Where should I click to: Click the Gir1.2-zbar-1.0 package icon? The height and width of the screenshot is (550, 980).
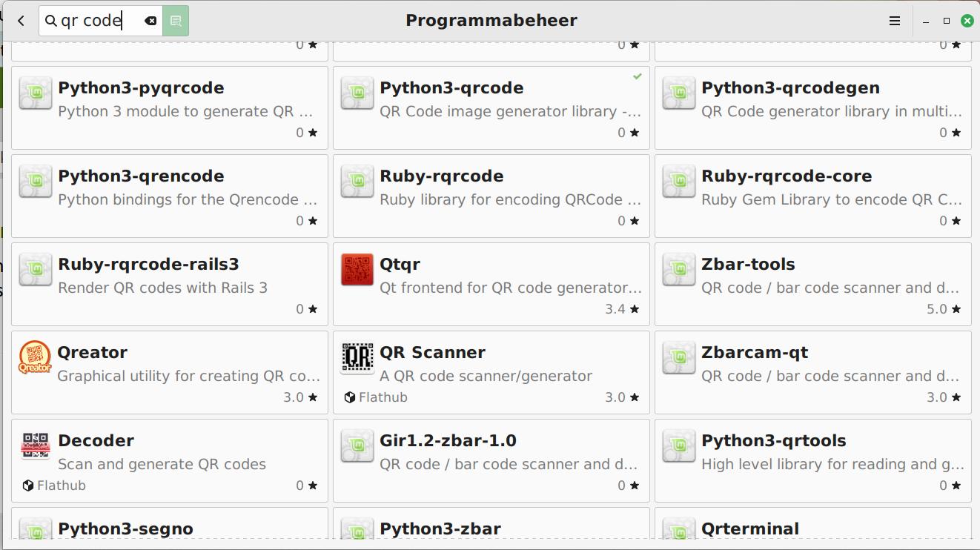(357, 446)
